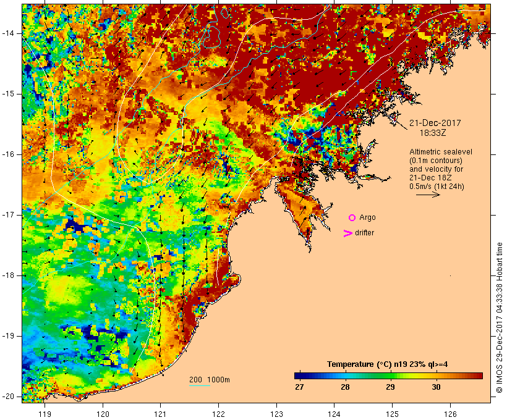
Task: Click the '125' longitude axis label
Action: (393, 414)
